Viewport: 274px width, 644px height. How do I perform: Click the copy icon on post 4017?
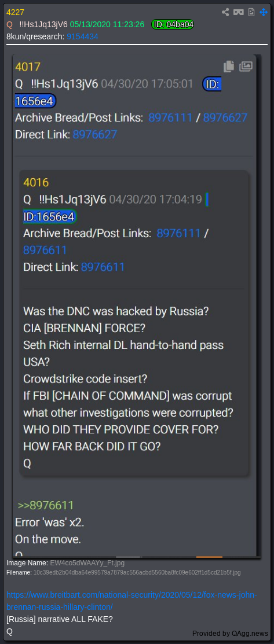coord(229,67)
